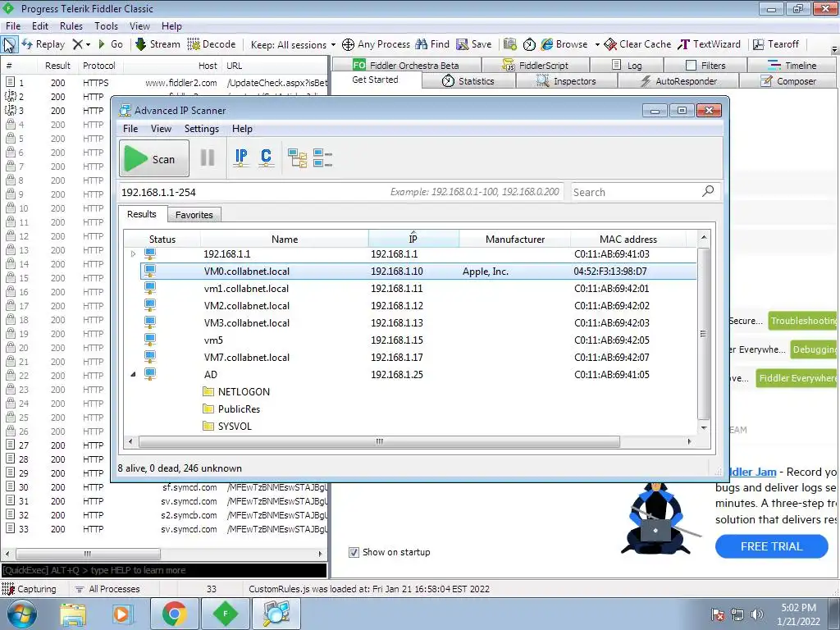Toggle the Filters tab checkbox

click(691, 66)
